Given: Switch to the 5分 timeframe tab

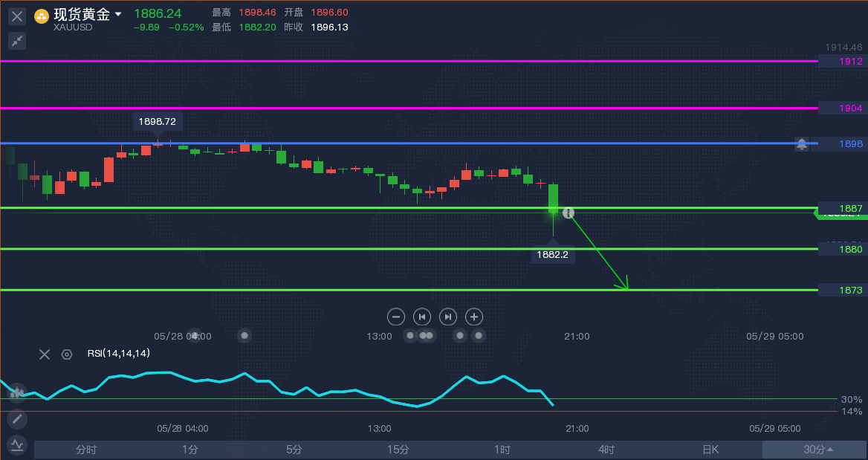Looking at the screenshot, I should (x=294, y=450).
